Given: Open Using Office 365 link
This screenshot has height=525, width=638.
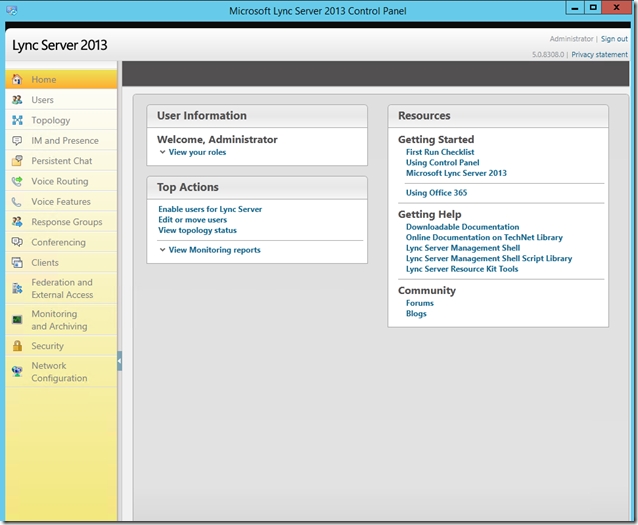Looking at the screenshot, I should pyautogui.click(x=436, y=192).
